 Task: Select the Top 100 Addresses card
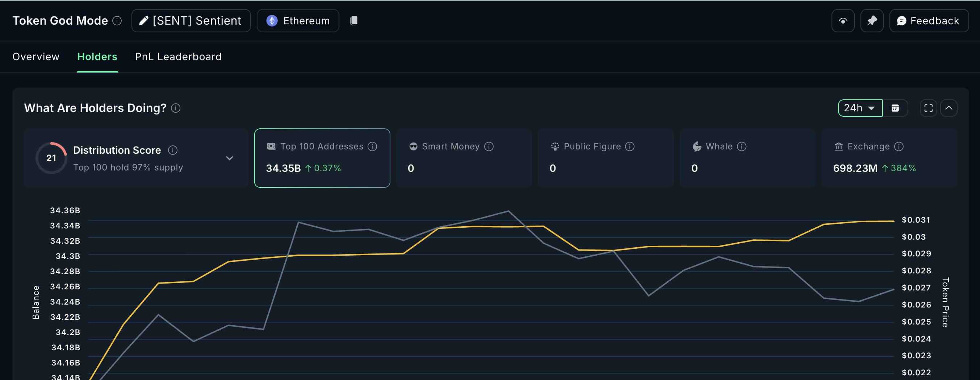pyautogui.click(x=322, y=158)
